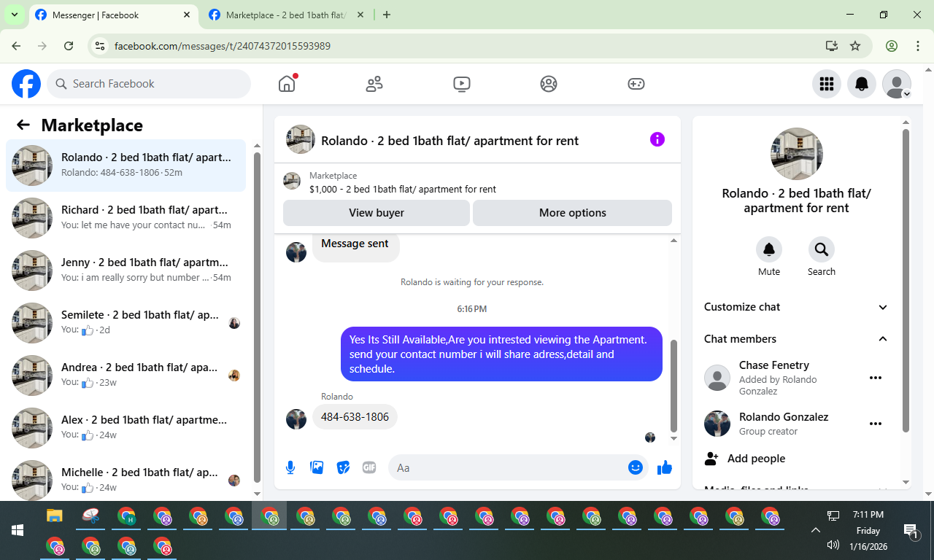Image resolution: width=934 pixels, height=560 pixels.
Task: Click the address bar URL
Action: [223, 46]
